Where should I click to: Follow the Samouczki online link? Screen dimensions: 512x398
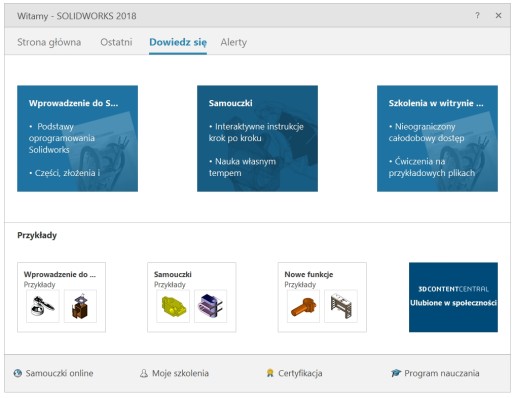click(59, 373)
